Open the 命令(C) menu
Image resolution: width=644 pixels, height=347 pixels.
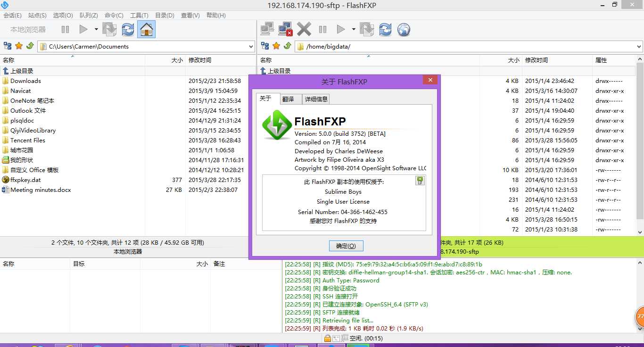click(x=114, y=15)
